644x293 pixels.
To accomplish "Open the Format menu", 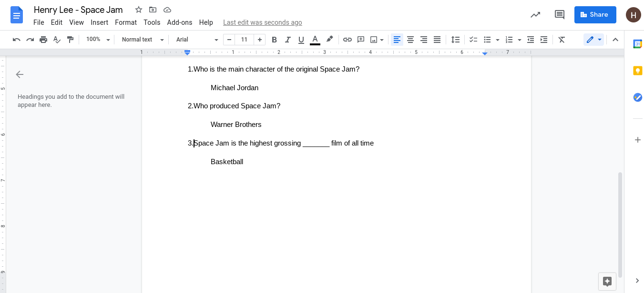I will pos(126,22).
